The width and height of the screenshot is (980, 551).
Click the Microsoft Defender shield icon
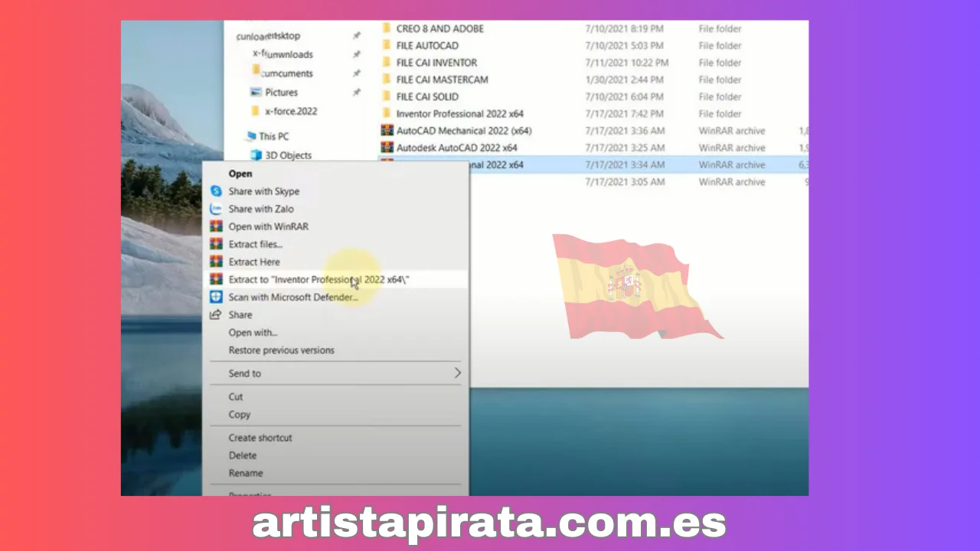point(216,297)
